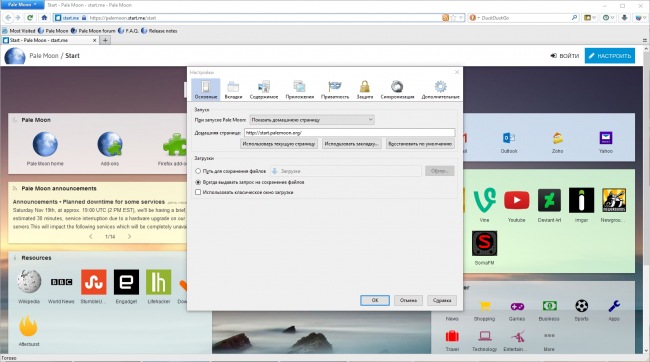
Task: Select always ask where to save files radio
Action: point(198,182)
